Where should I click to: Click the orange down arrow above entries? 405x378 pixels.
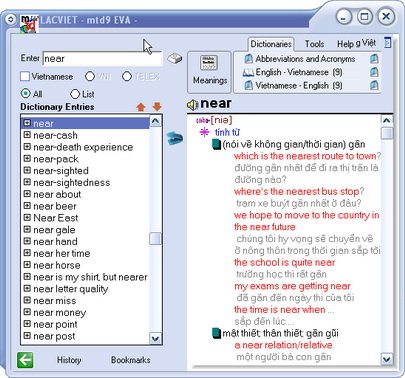(157, 107)
